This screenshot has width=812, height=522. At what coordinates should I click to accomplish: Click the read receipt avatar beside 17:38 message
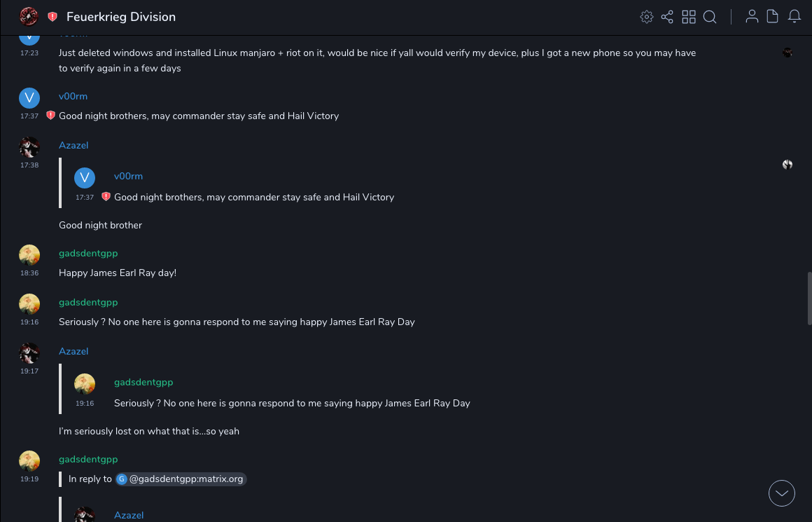[787, 165]
